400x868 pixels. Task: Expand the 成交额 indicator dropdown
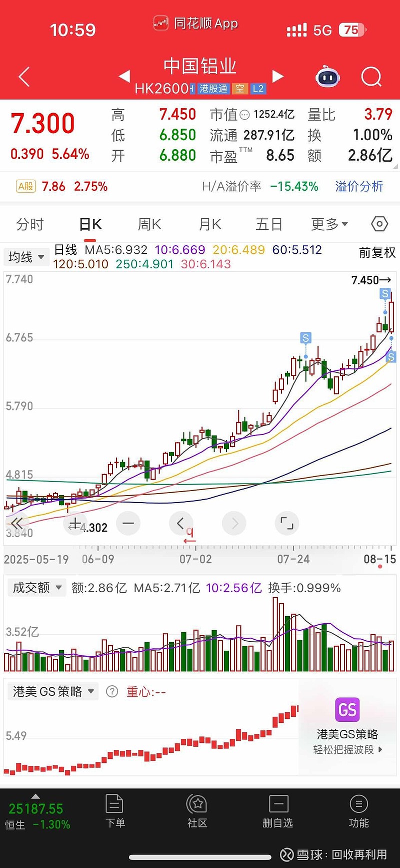coord(37,587)
